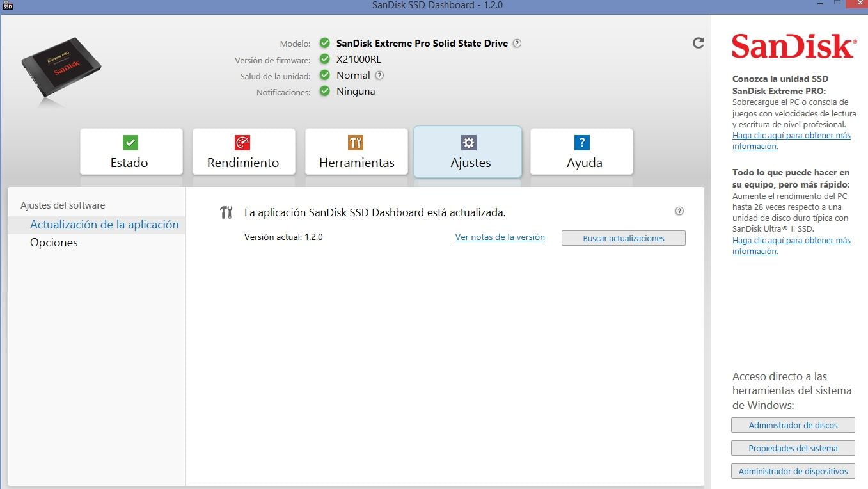Viewport: 868px width, 489px height.
Task: Click the Todo lo que puede hacer heading
Action: point(791,179)
